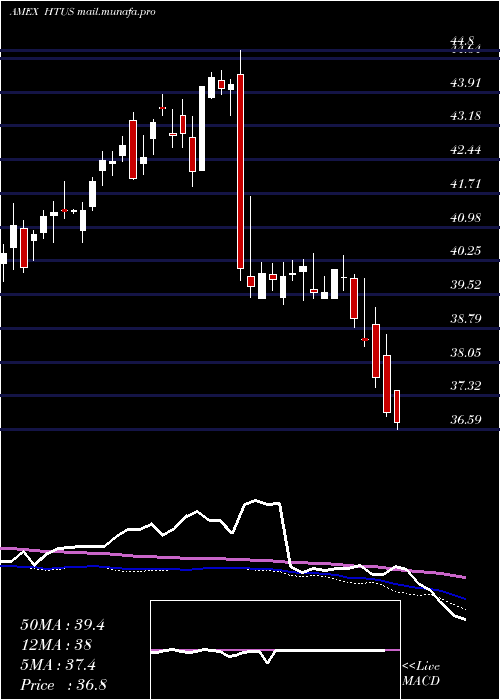Click the 41.71 price axis label

(466, 183)
